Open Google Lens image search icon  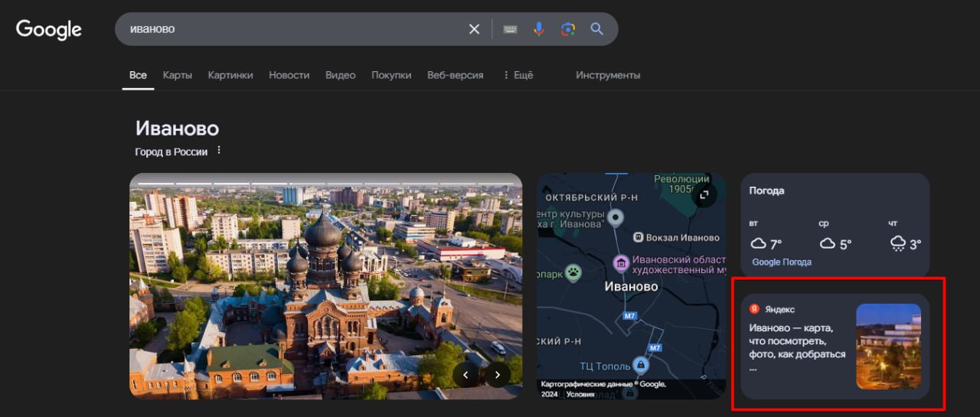(x=568, y=29)
